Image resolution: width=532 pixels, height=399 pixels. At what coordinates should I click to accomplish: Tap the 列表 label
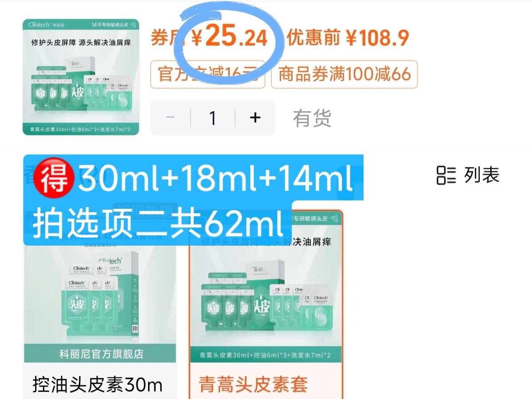coord(482,175)
